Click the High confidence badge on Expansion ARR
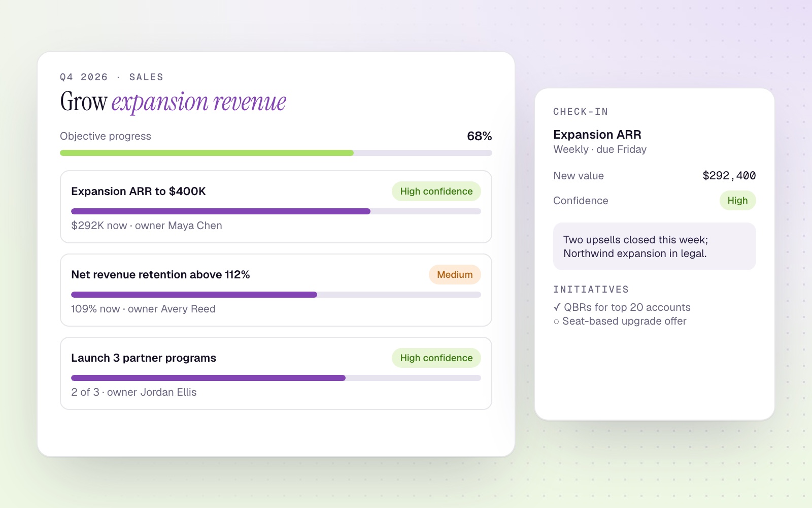This screenshot has height=508, width=812. [436, 192]
